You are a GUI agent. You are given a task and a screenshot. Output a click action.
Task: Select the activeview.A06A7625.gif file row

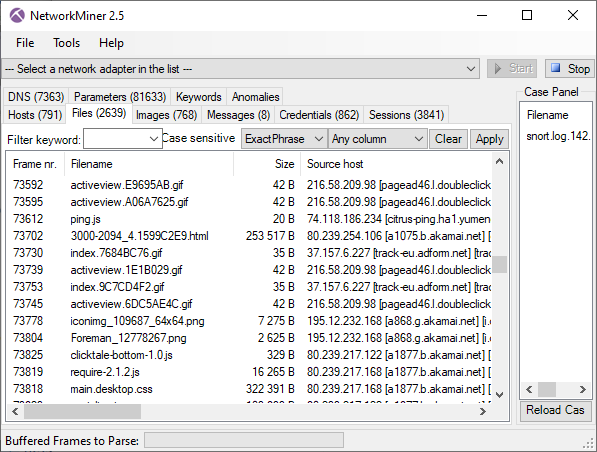click(x=249, y=202)
